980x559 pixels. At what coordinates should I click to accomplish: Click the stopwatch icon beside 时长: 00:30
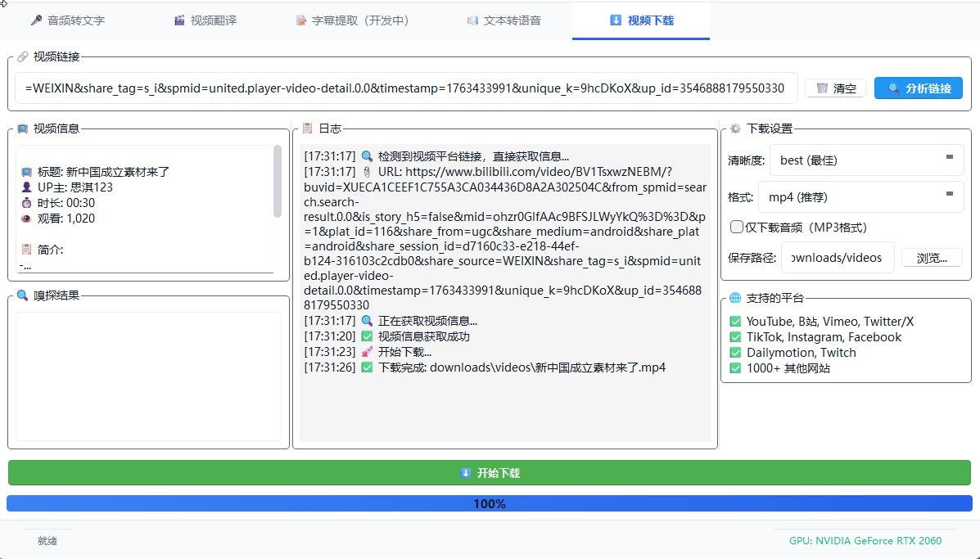tap(26, 203)
